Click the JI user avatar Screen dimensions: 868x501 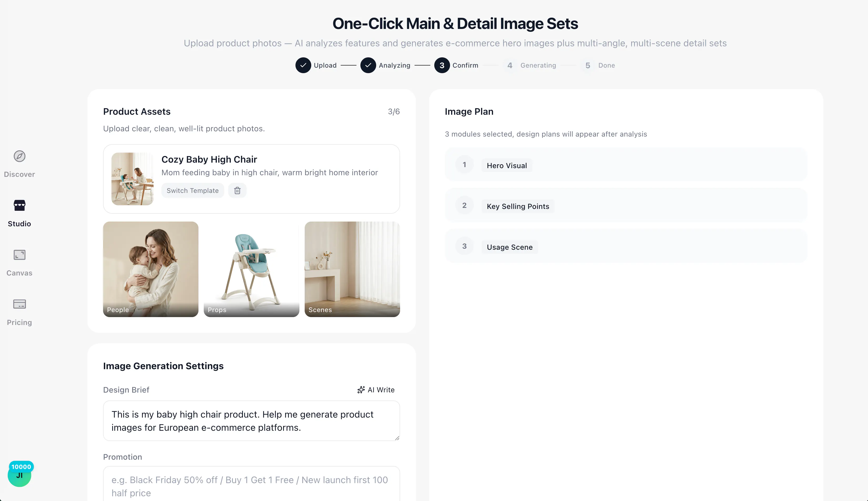tap(19, 475)
